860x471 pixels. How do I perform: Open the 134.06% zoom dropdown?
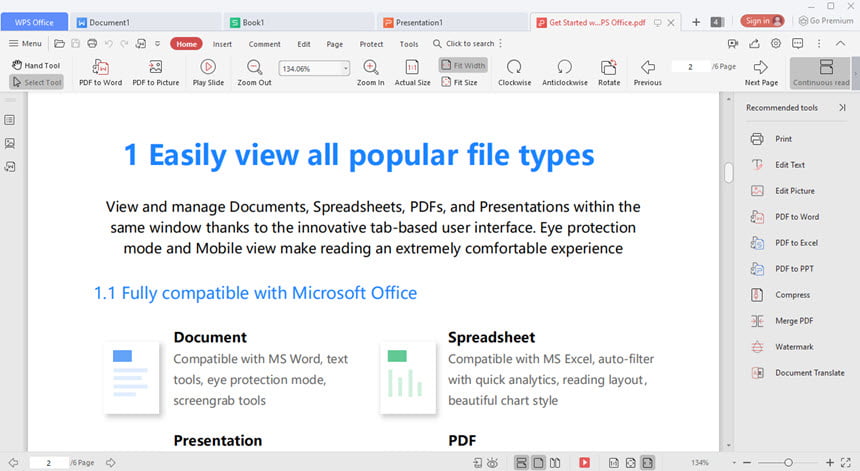346,69
